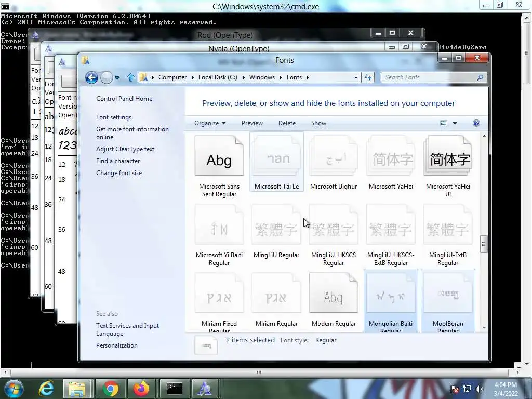Click the cmd window horizontal scrollbar thumb
532x399 pixels.
259,372
